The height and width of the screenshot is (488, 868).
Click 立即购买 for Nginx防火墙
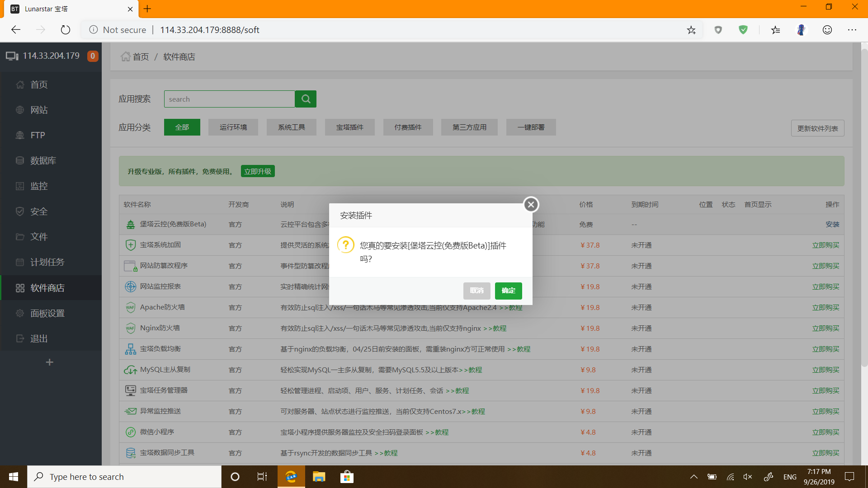point(826,328)
